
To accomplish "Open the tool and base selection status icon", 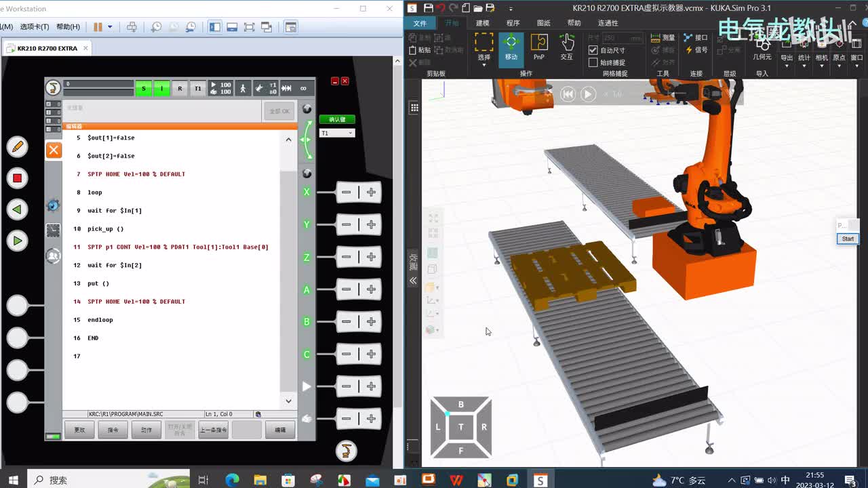I will click(266, 88).
